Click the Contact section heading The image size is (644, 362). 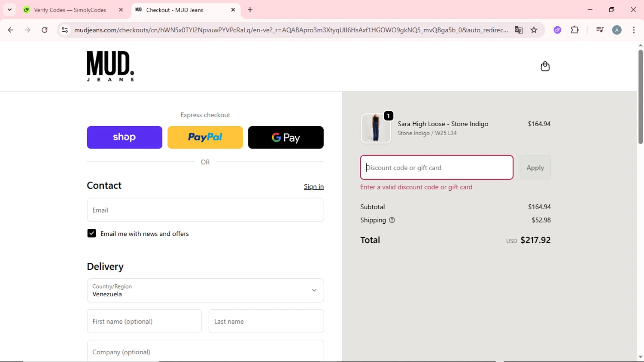click(x=104, y=186)
